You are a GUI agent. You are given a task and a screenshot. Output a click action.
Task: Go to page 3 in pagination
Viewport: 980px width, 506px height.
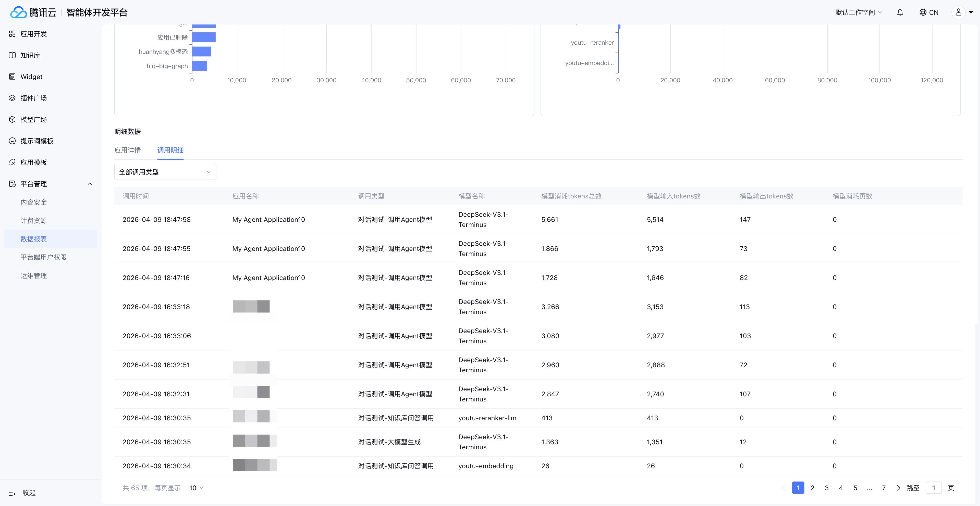click(826, 488)
